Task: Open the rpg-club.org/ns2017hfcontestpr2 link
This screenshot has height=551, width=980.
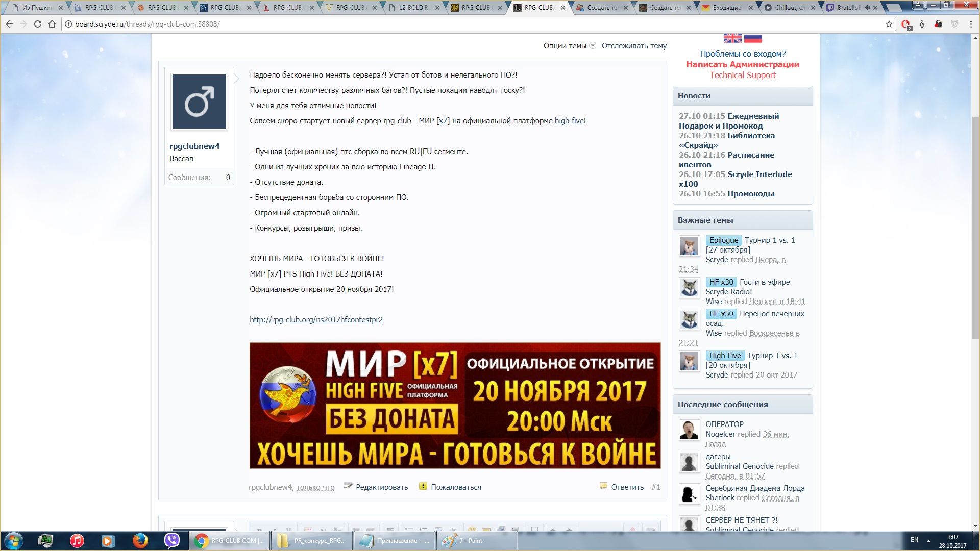Action: pyautogui.click(x=316, y=320)
